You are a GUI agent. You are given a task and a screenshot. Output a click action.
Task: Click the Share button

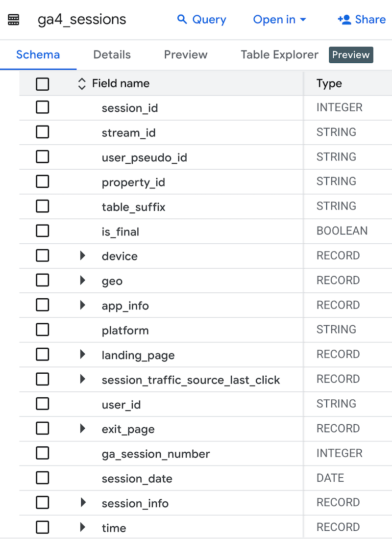(x=369, y=19)
